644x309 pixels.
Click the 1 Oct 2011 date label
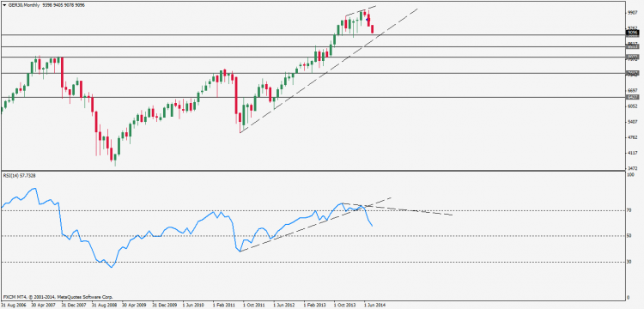254,306
